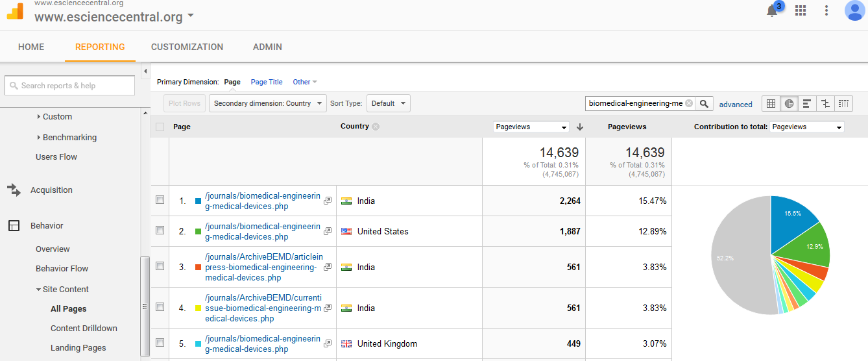This screenshot has height=361, width=868.
Task: Click the Google Analytics logo
Action: (16, 10)
